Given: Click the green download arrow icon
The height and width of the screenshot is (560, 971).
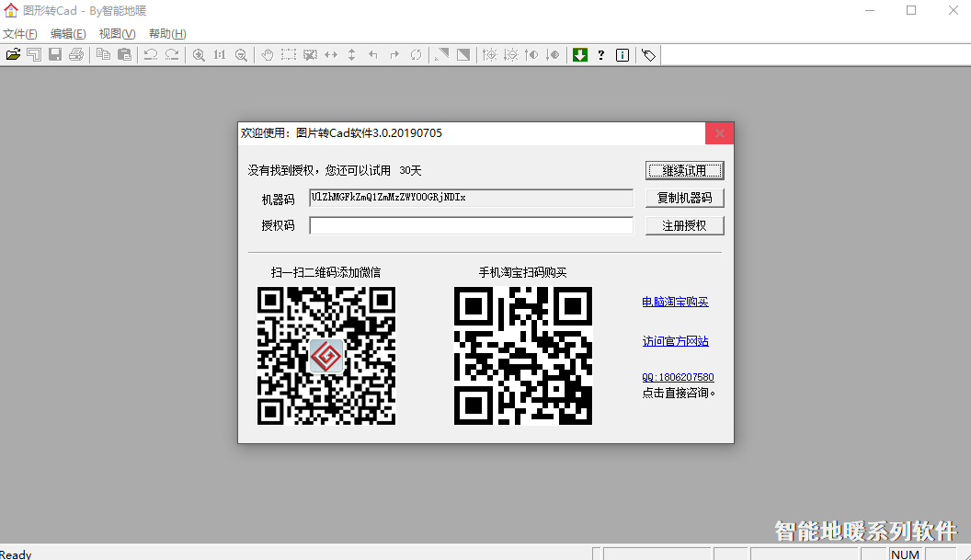Looking at the screenshot, I should tap(579, 54).
